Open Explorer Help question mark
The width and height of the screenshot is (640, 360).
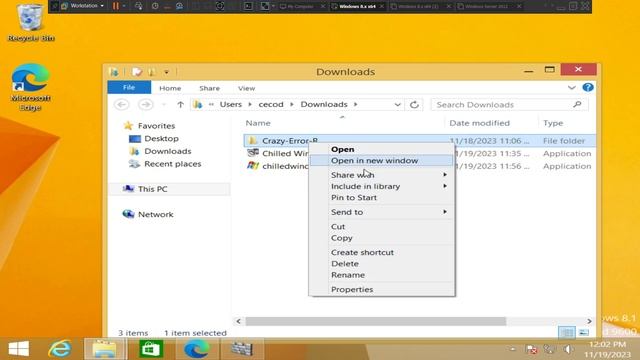[588, 87]
